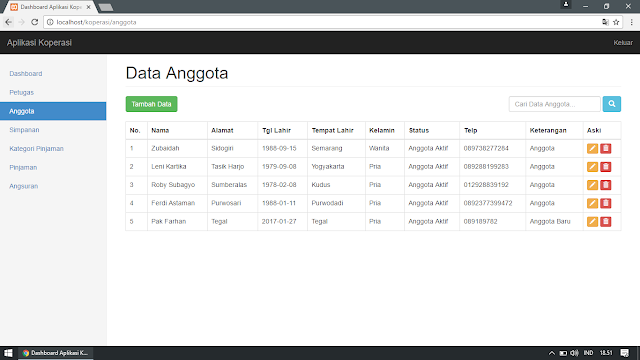Select the Anggota sidebar item
Image resolution: width=640 pixels, height=360 pixels.
tap(53, 111)
